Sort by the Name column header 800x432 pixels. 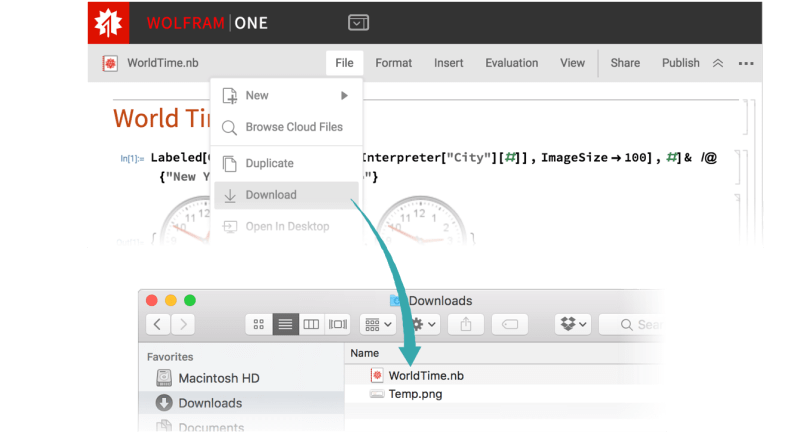[364, 353]
